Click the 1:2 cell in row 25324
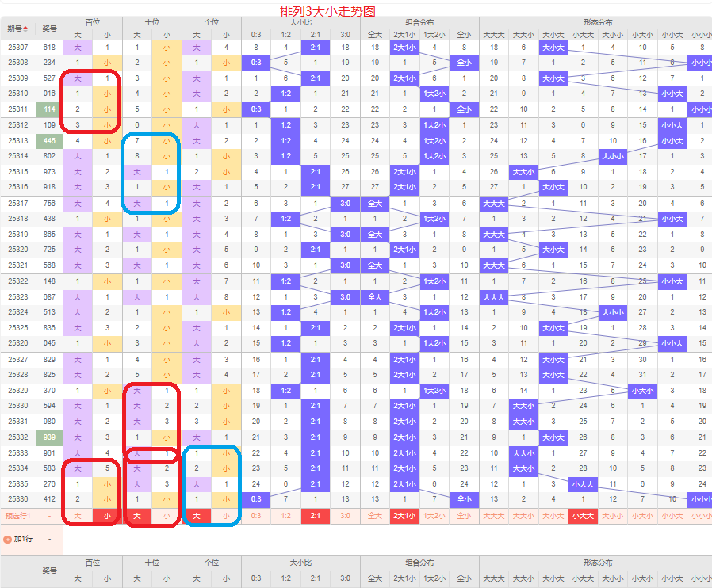 coord(285,312)
